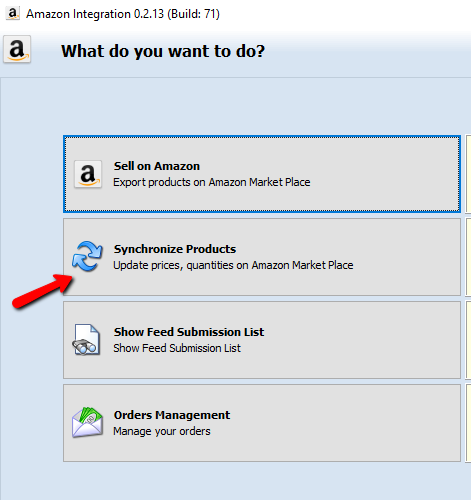Click the Amazon logo icon in Sell on Amazon
The height and width of the screenshot is (500, 471).
[x=88, y=174]
